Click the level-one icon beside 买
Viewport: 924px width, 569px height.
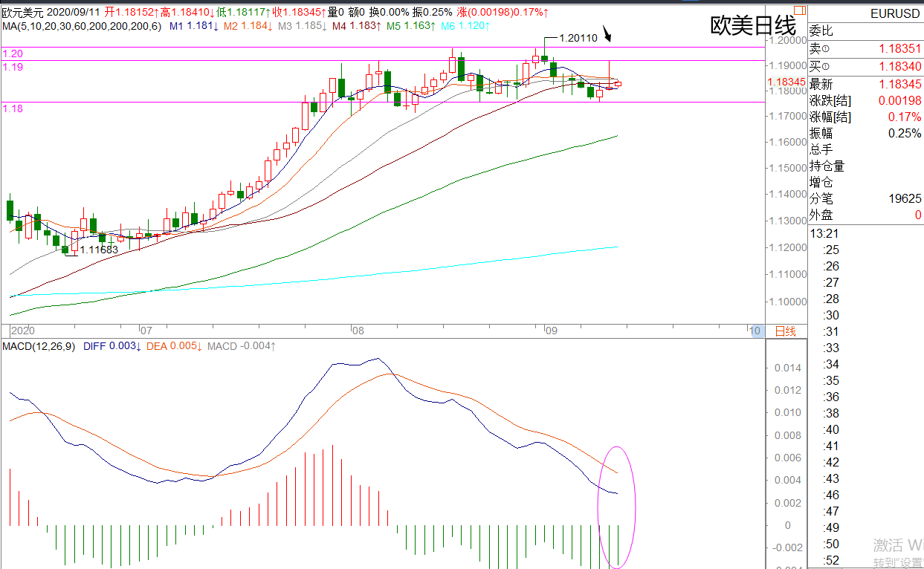[x=826, y=66]
